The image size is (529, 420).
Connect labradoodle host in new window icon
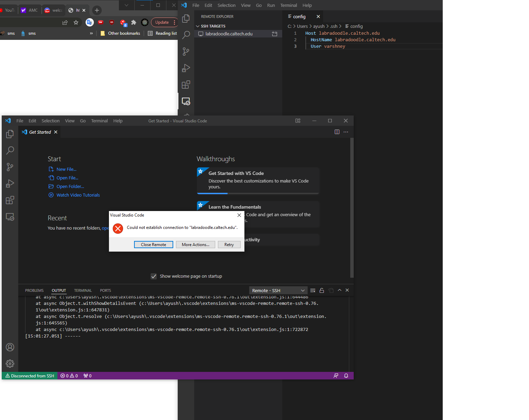click(275, 34)
